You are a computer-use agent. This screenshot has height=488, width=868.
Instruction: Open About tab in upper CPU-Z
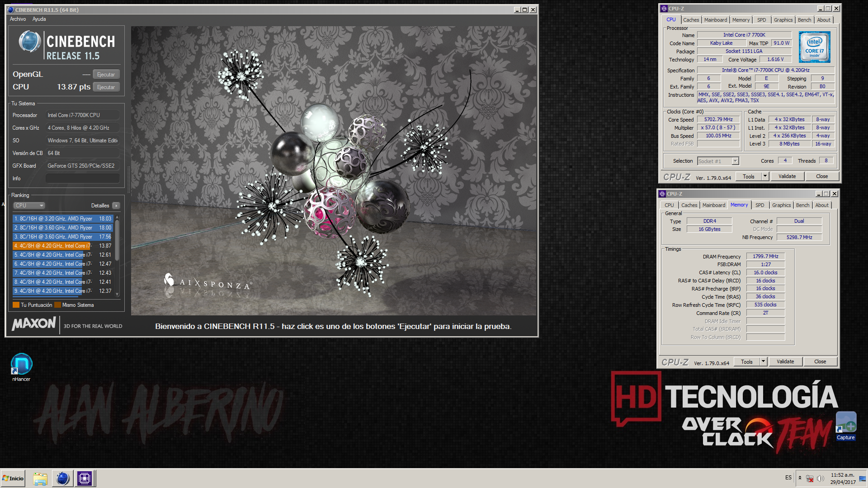click(x=823, y=20)
